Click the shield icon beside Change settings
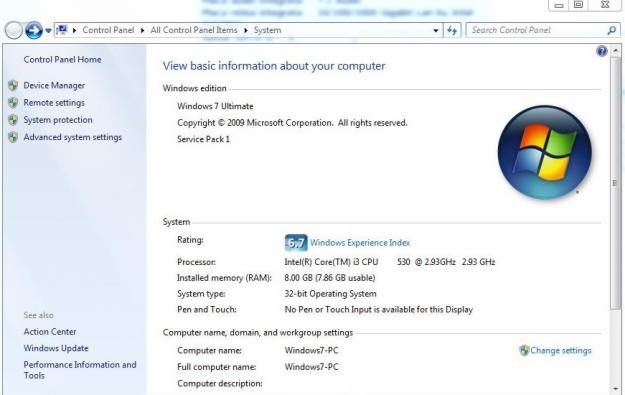Image resolution: width=625 pixels, height=395 pixels. 524,350
